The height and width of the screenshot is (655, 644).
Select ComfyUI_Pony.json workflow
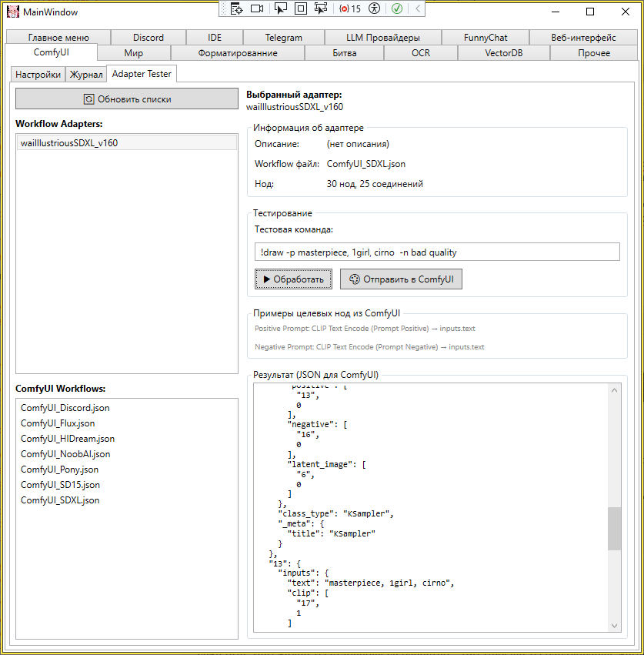(x=127, y=470)
